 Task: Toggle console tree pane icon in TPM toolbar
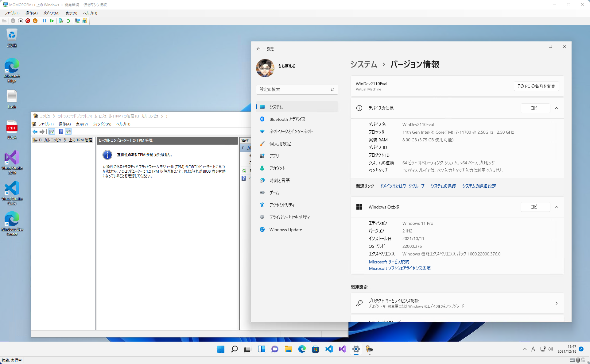point(52,132)
